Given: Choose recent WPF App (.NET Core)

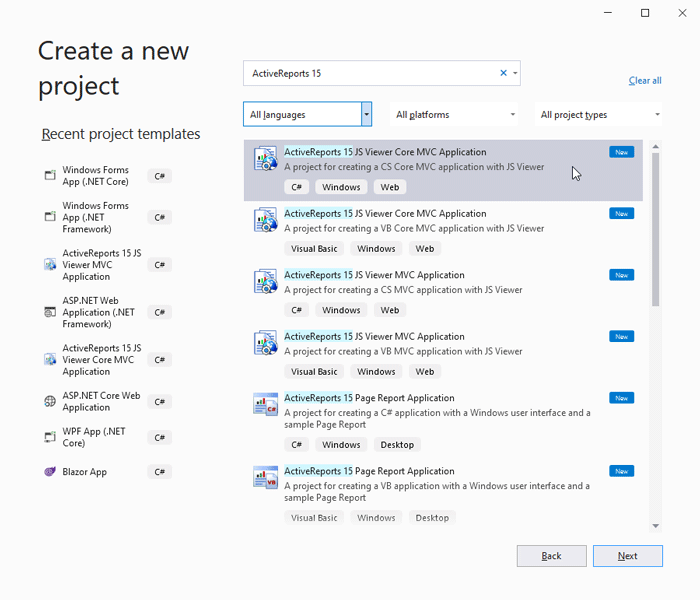Looking at the screenshot, I should point(108,437).
